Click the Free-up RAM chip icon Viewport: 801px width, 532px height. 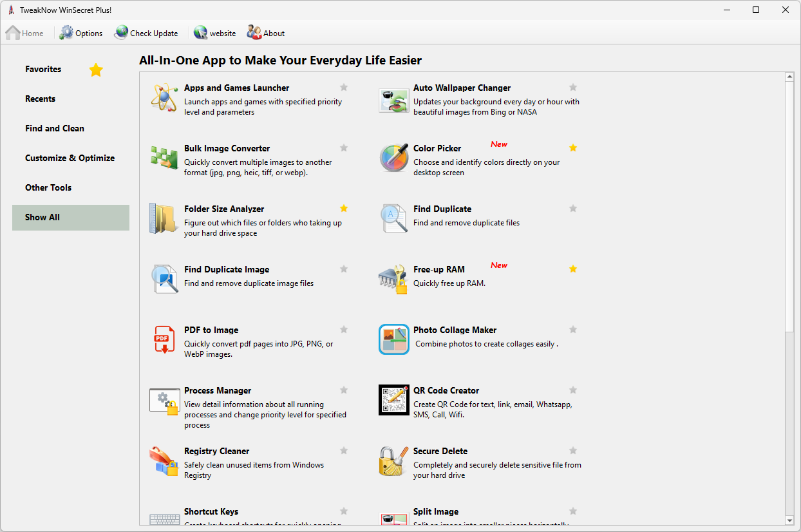pos(393,279)
